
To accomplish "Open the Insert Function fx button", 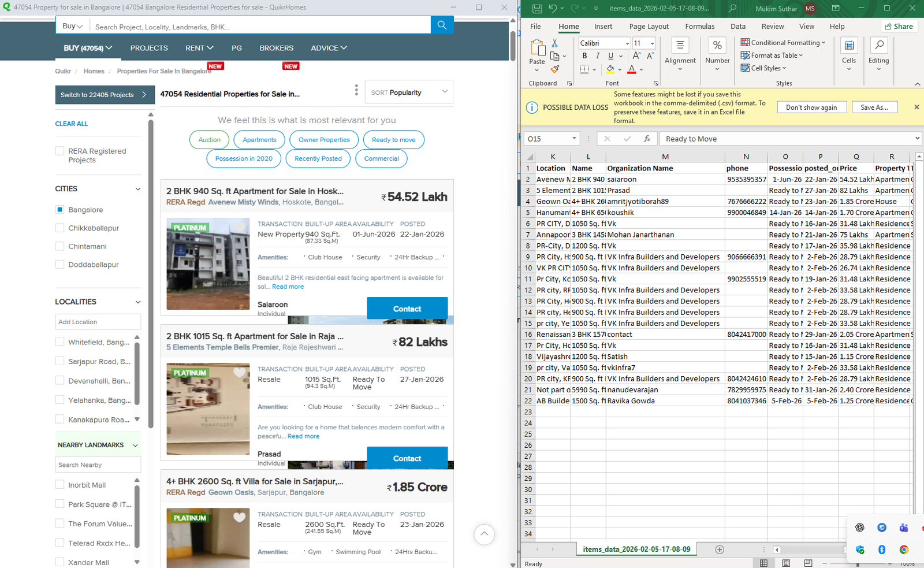I will click(647, 139).
